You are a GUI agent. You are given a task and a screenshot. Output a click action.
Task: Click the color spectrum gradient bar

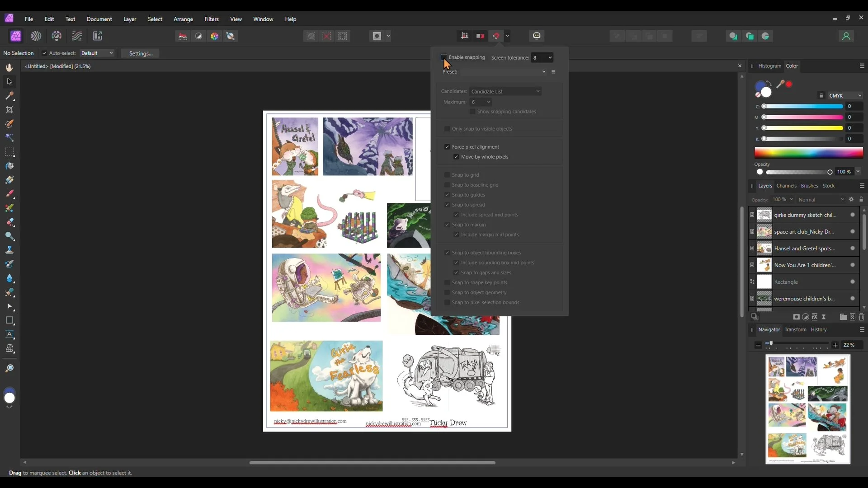(x=808, y=153)
